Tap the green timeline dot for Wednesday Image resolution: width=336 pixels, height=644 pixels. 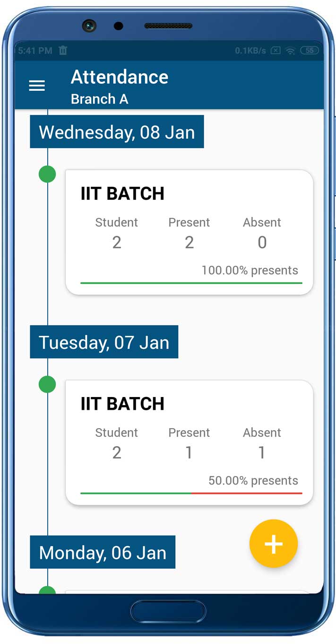[x=47, y=174]
